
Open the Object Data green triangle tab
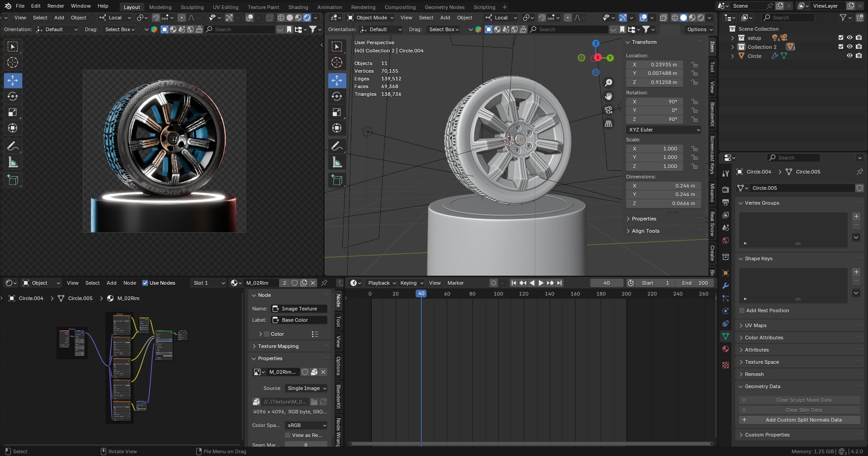coord(726,336)
